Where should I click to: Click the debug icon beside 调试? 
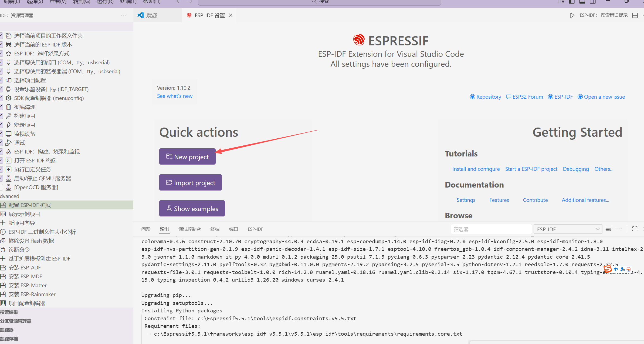coord(9,143)
